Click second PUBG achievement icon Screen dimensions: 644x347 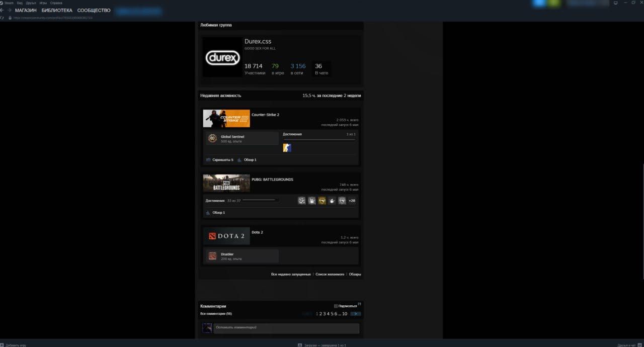[x=312, y=201]
